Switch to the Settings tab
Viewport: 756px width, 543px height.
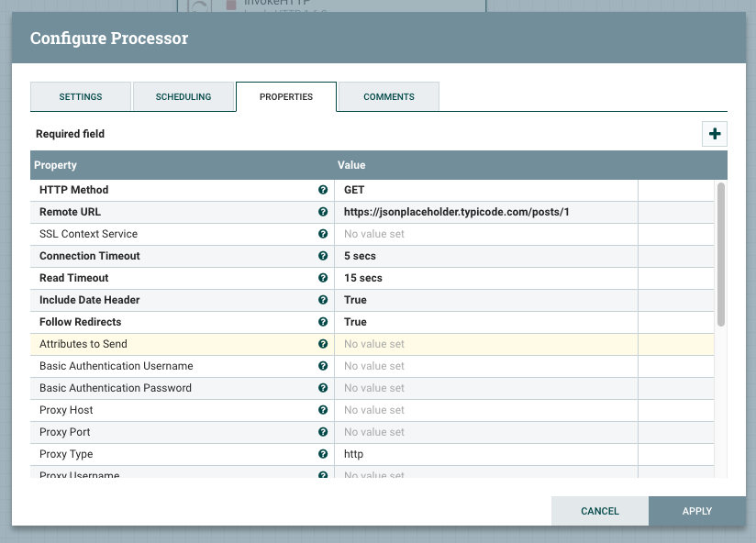click(x=81, y=96)
